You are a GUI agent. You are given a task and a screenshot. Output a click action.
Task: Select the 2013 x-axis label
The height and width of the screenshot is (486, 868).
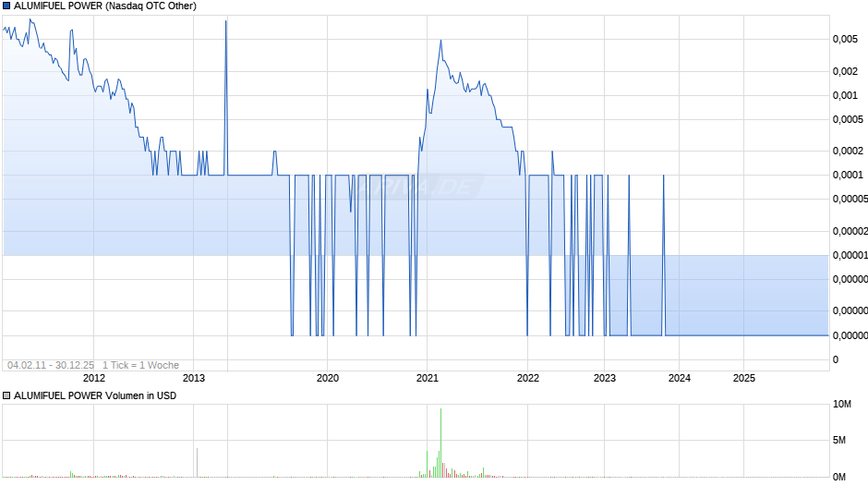coord(193,378)
